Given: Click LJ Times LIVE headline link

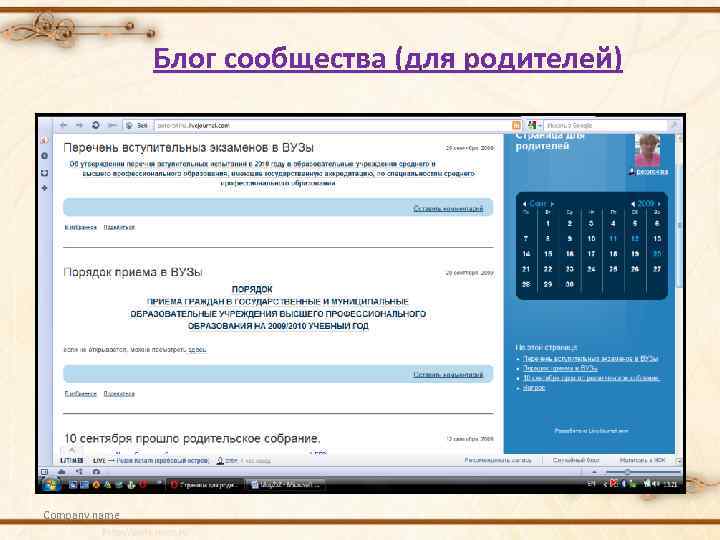Looking at the screenshot, I should [163, 461].
